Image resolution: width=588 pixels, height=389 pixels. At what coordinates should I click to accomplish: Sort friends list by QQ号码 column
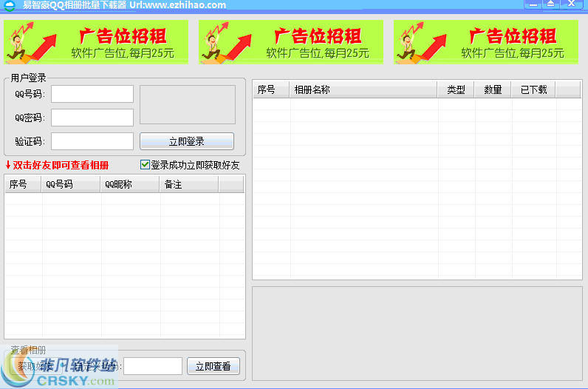point(71,184)
